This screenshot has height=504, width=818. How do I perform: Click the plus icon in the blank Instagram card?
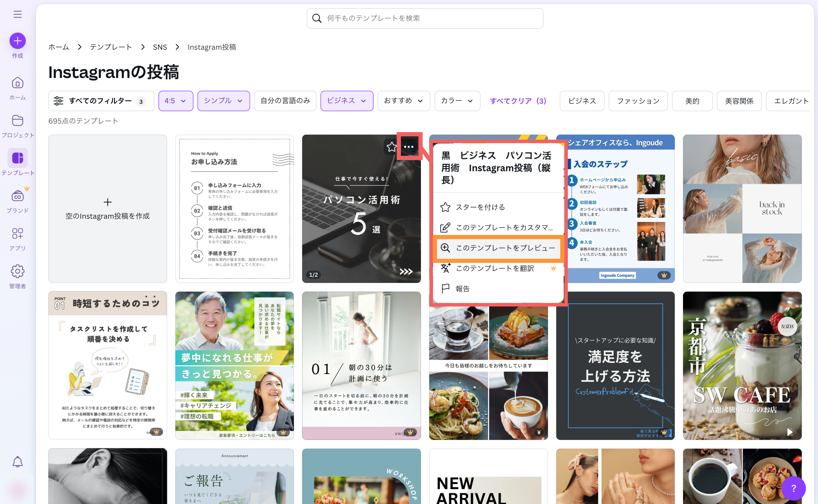(x=107, y=202)
